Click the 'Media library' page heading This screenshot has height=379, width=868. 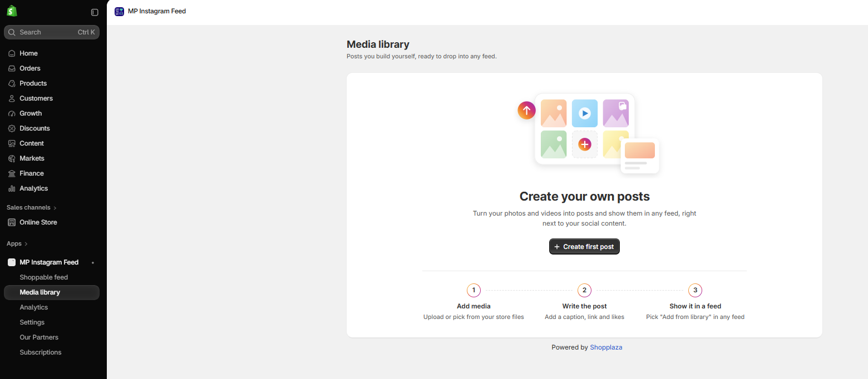(x=378, y=44)
